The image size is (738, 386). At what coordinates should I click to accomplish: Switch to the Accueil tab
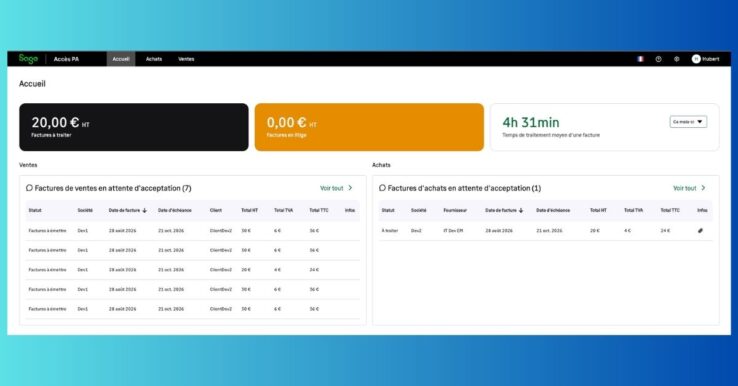click(121, 59)
